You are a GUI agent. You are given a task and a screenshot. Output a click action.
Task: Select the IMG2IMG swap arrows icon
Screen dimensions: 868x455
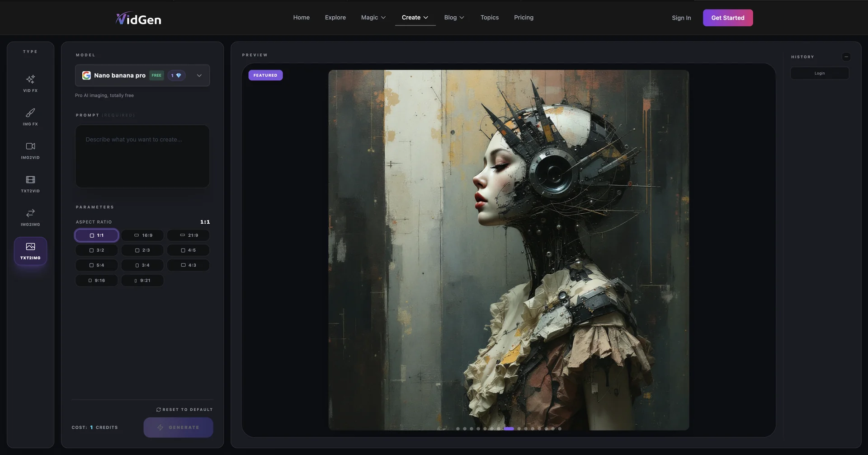(x=30, y=213)
